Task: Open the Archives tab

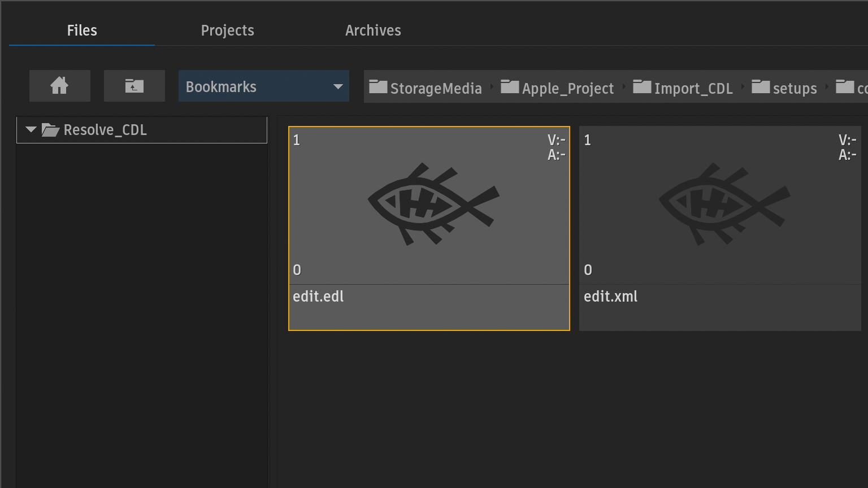Action: coord(373,30)
